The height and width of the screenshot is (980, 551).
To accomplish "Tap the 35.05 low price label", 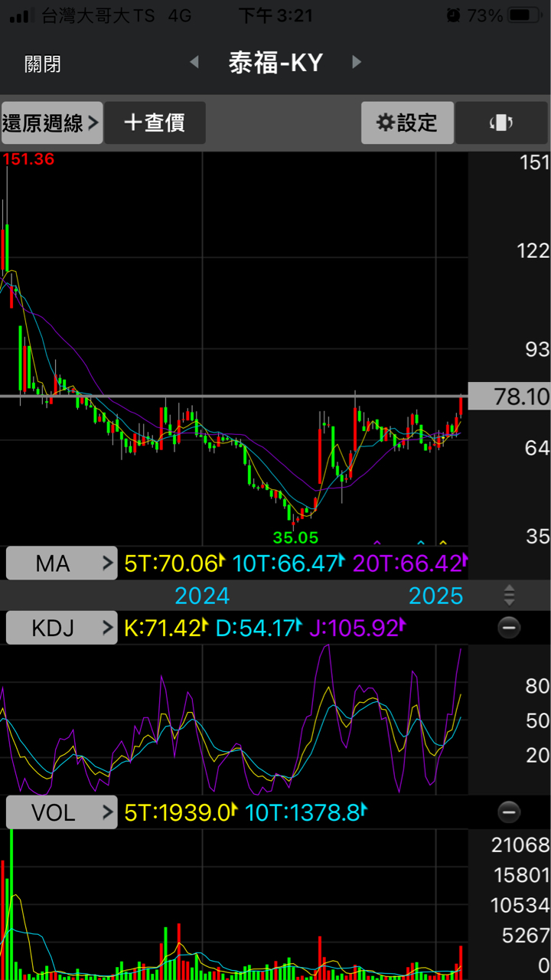I will (295, 537).
